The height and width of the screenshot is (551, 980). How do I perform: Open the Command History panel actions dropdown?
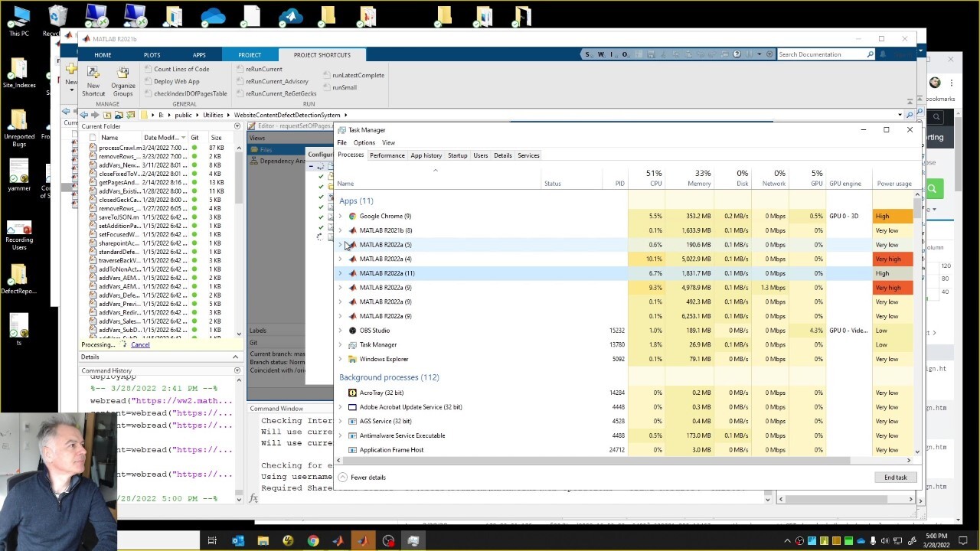tap(237, 370)
